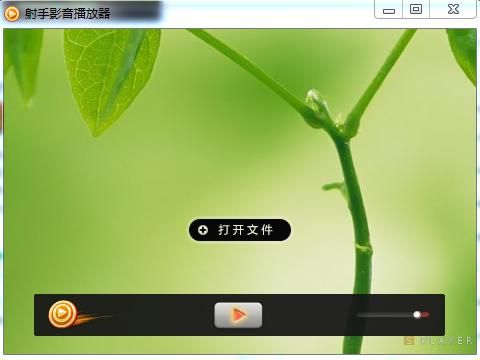
Task: Click the plus icon inside 打开文件 button
Action: click(x=203, y=230)
